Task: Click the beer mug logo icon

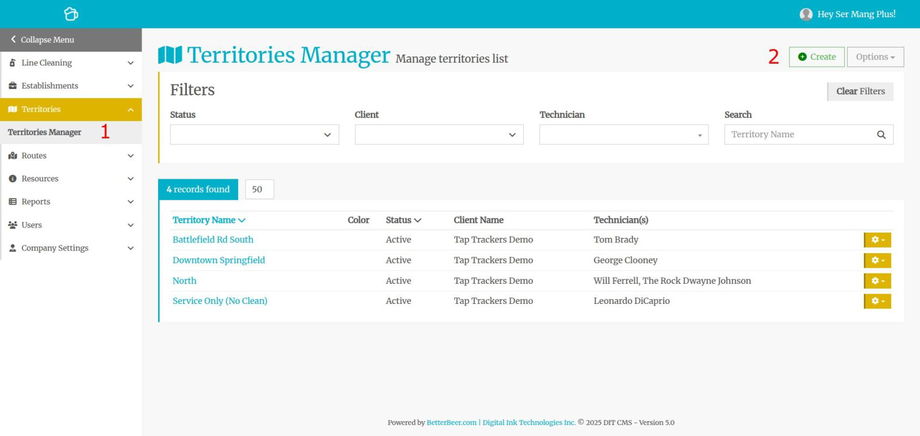Action: tap(70, 14)
